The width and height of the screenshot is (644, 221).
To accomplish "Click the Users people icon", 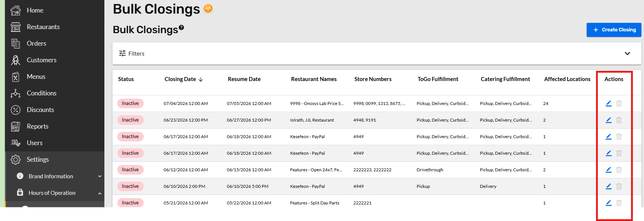I will pyautogui.click(x=15, y=143).
